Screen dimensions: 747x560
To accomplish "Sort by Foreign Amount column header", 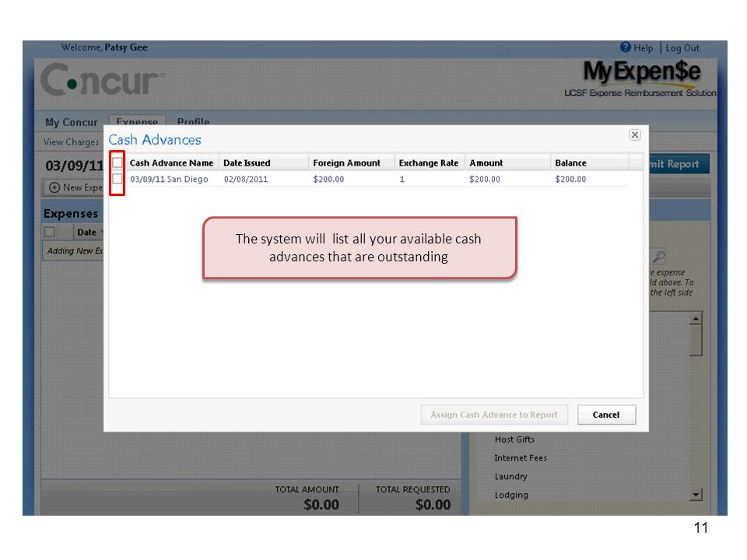I will (x=352, y=163).
